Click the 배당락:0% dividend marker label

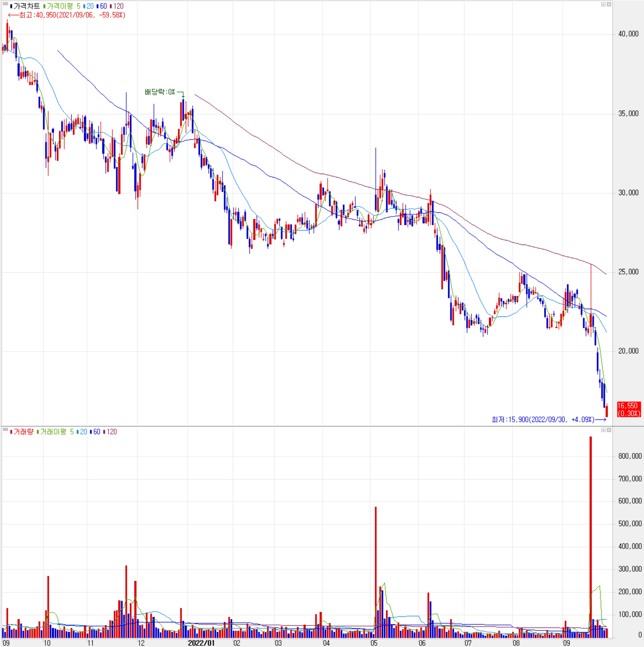pyautogui.click(x=160, y=92)
